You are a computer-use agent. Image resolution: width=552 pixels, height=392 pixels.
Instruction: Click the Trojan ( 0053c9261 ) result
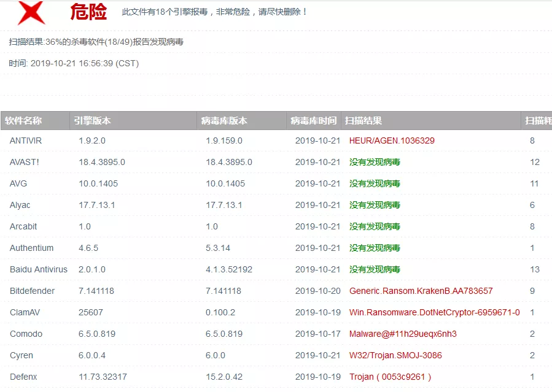click(390, 377)
